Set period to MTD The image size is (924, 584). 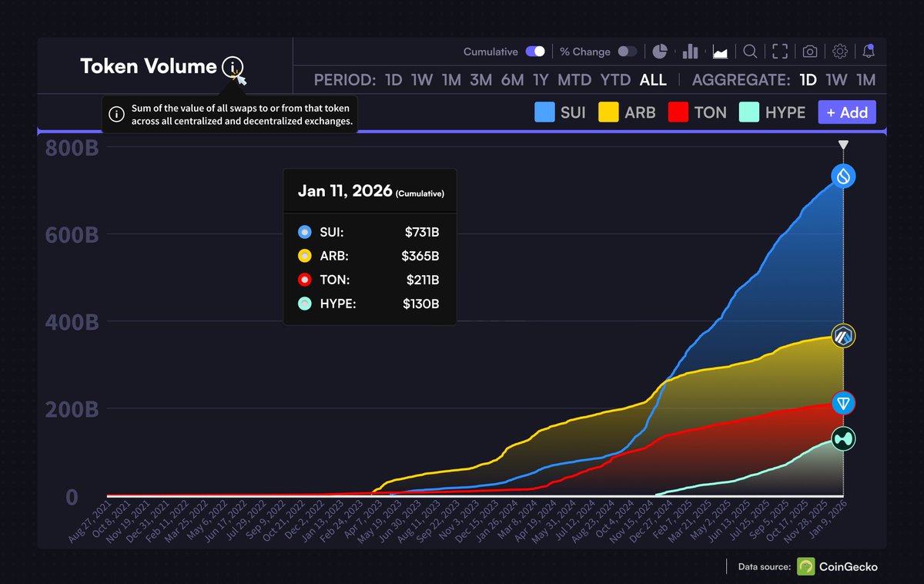click(x=574, y=80)
